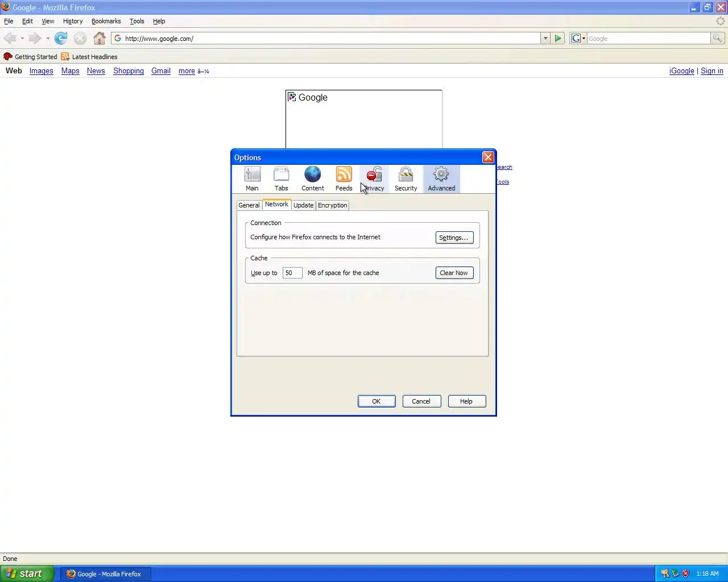Click the Back navigation arrow
Screen dimensions: 728x582
click(x=10, y=38)
